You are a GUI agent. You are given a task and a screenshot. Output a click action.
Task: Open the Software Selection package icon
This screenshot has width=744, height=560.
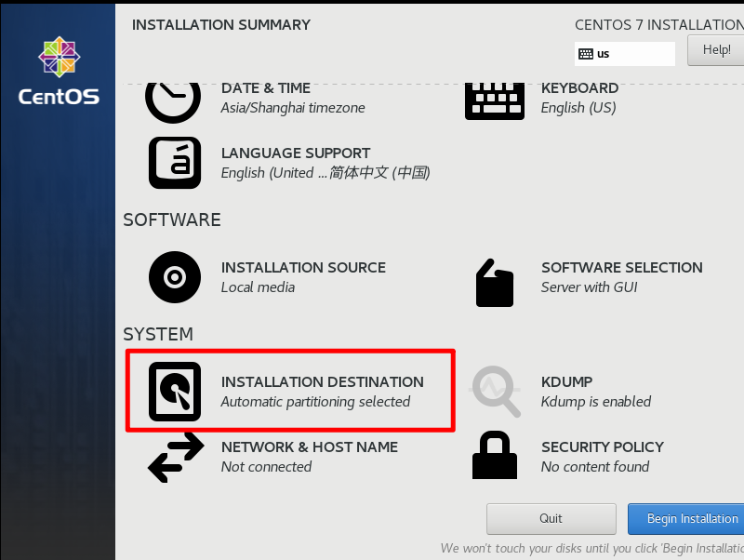[495, 283]
